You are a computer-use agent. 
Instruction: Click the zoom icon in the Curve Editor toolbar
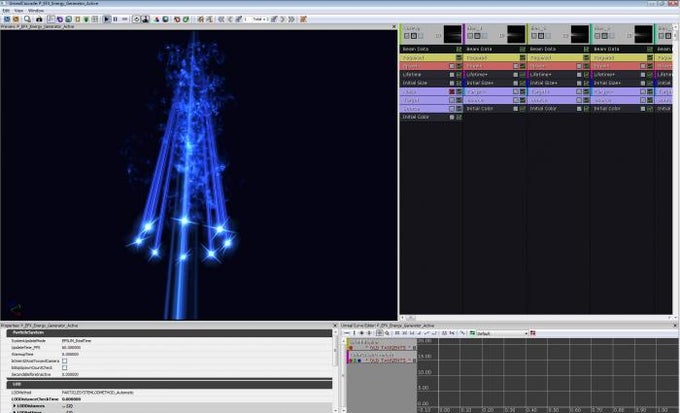click(x=387, y=333)
